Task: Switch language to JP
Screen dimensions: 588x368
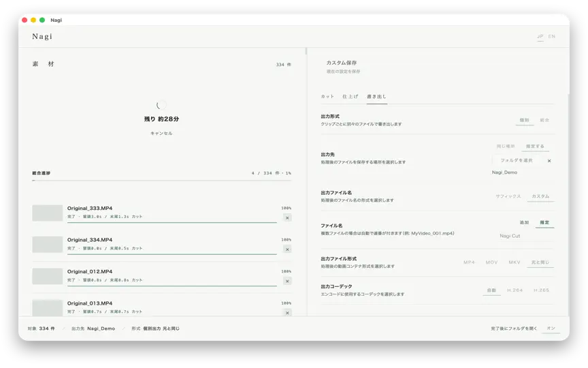Action: [x=540, y=36]
